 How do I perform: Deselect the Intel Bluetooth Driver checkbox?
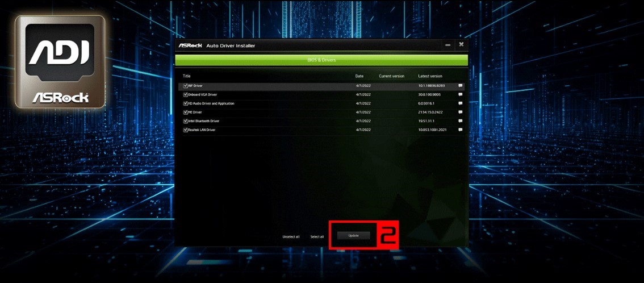click(x=185, y=121)
